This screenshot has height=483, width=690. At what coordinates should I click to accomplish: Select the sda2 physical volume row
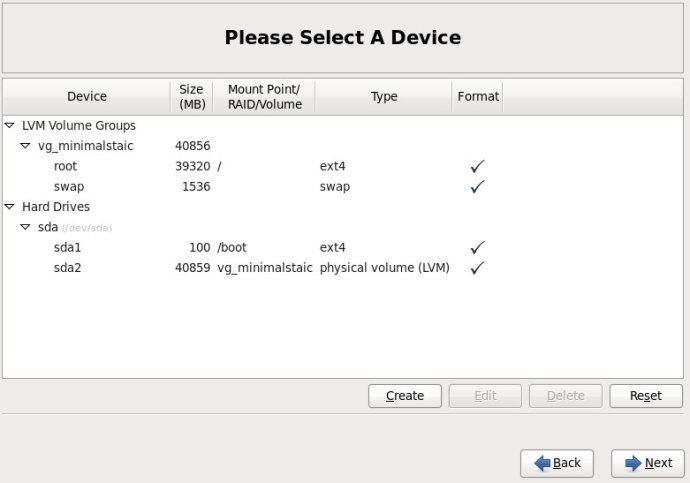[x=343, y=267]
